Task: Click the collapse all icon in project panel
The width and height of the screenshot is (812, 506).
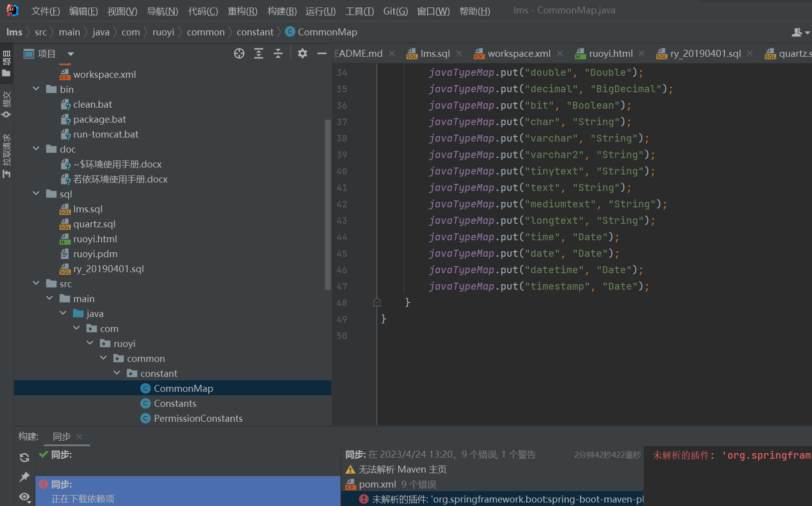Action: [x=278, y=54]
